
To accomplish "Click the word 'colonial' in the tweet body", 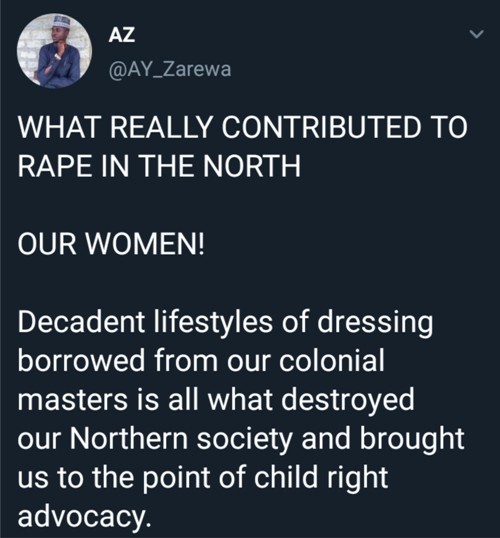I will [x=332, y=361].
